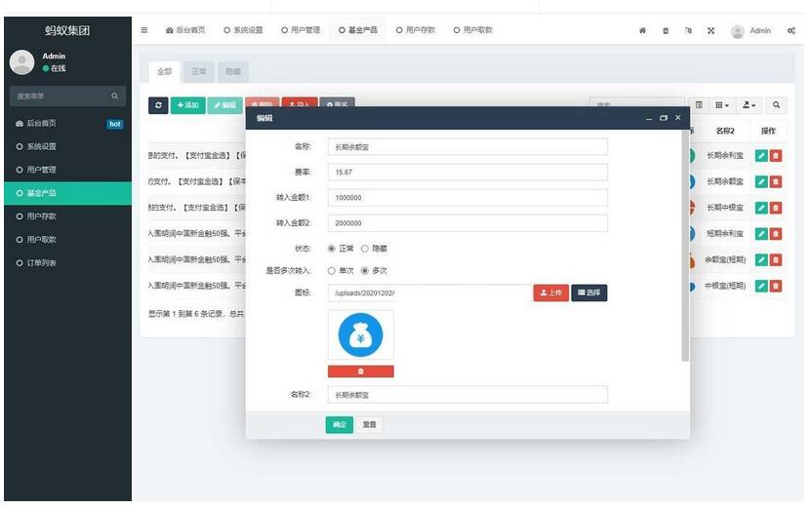
Task: Click the fullscreen icon in top header
Action: coord(710,30)
